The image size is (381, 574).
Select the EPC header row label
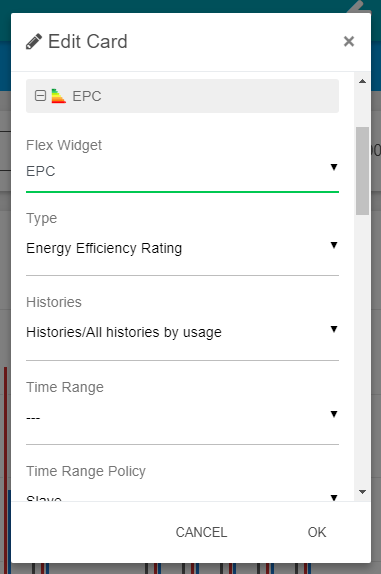87,96
